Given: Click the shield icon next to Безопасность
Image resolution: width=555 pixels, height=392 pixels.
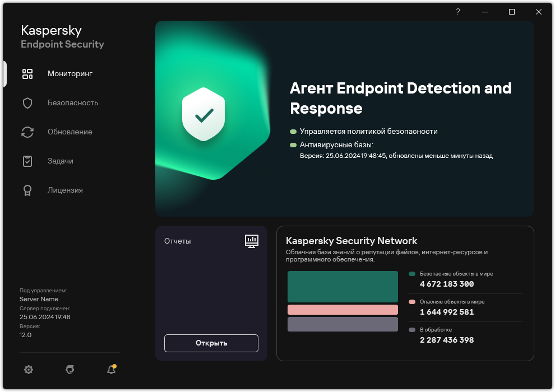Looking at the screenshot, I should coord(27,103).
